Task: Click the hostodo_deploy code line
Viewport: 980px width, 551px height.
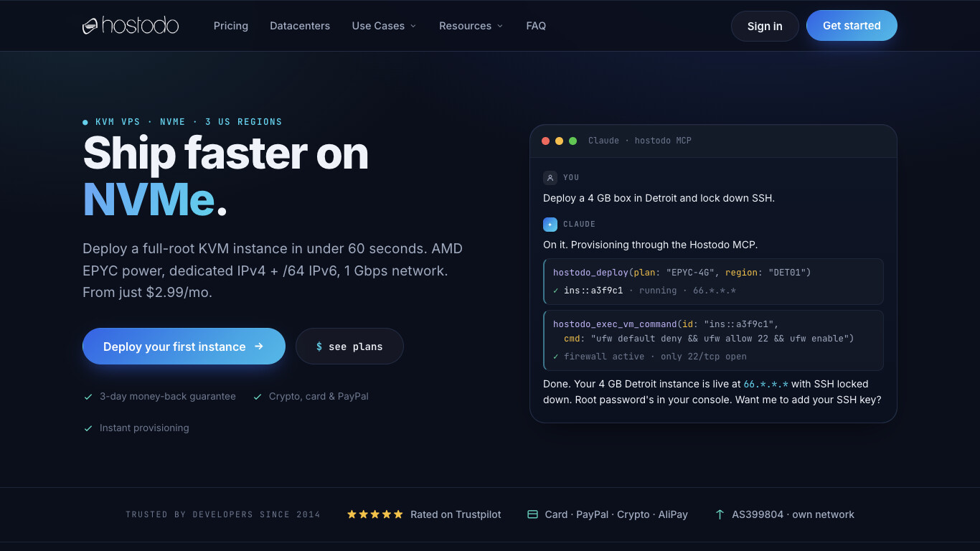Action: pyautogui.click(x=682, y=273)
